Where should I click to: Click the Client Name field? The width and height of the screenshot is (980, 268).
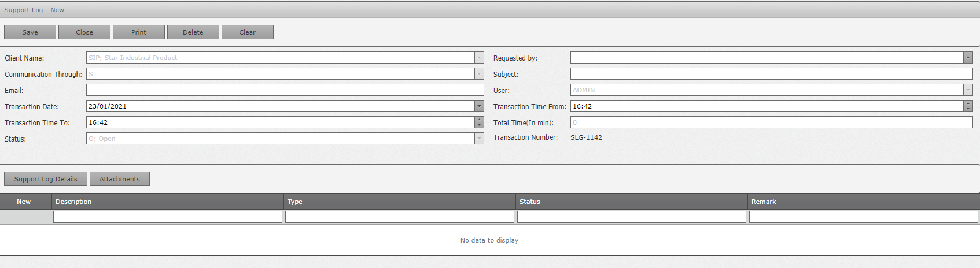click(281, 58)
